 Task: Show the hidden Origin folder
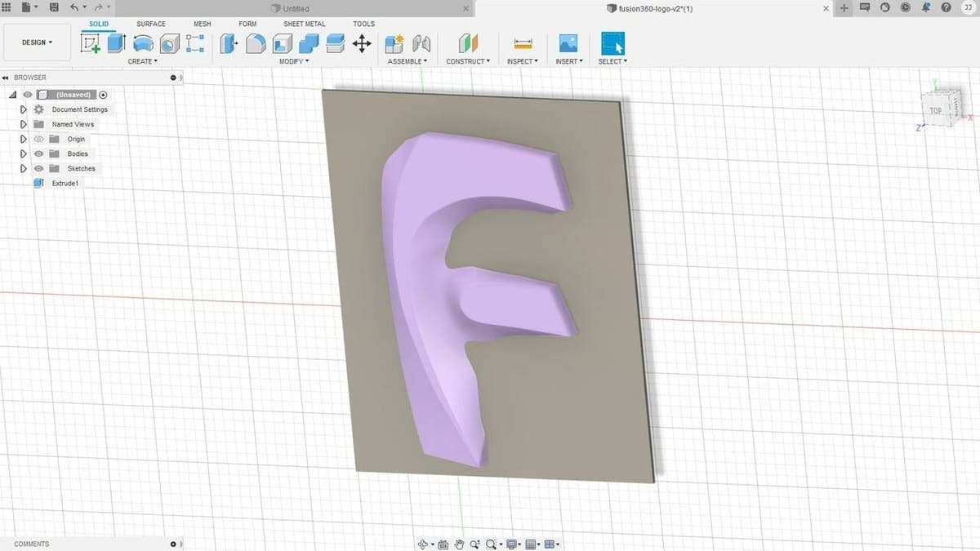[x=38, y=139]
